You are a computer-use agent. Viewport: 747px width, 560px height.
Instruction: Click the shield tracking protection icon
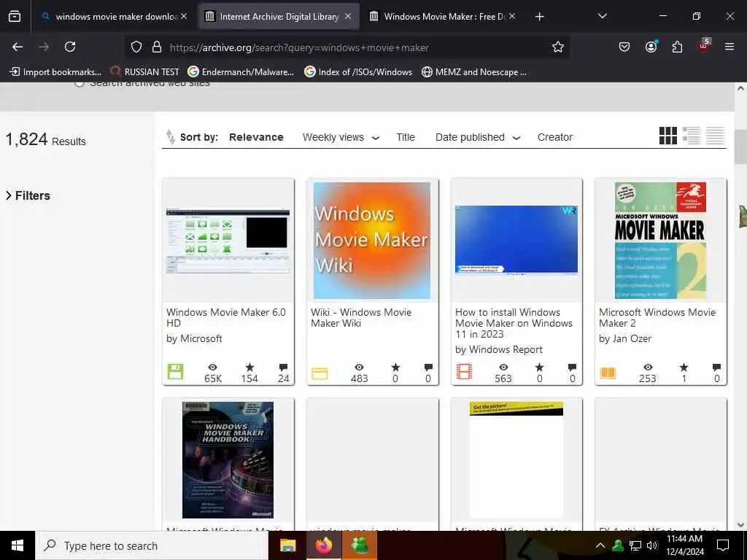pos(136,47)
